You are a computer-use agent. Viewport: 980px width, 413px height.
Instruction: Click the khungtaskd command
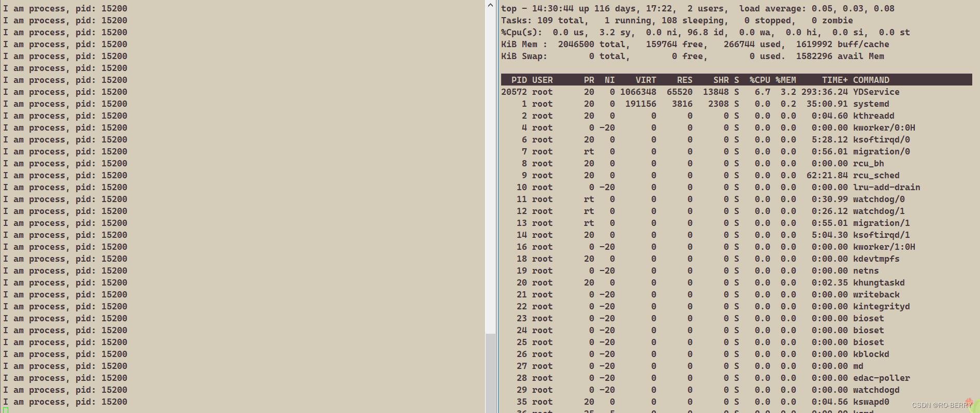tap(879, 282)
